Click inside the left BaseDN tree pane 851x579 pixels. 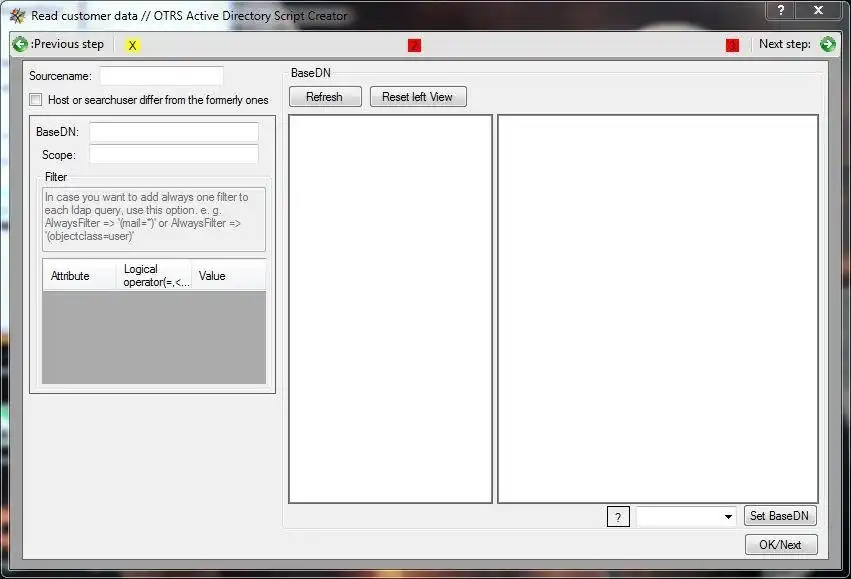[390, 309]
